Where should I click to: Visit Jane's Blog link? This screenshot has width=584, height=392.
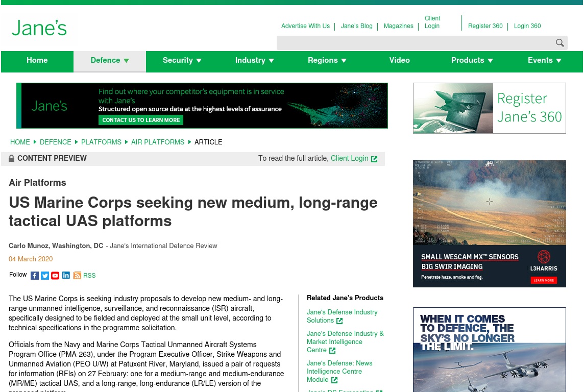356,26
